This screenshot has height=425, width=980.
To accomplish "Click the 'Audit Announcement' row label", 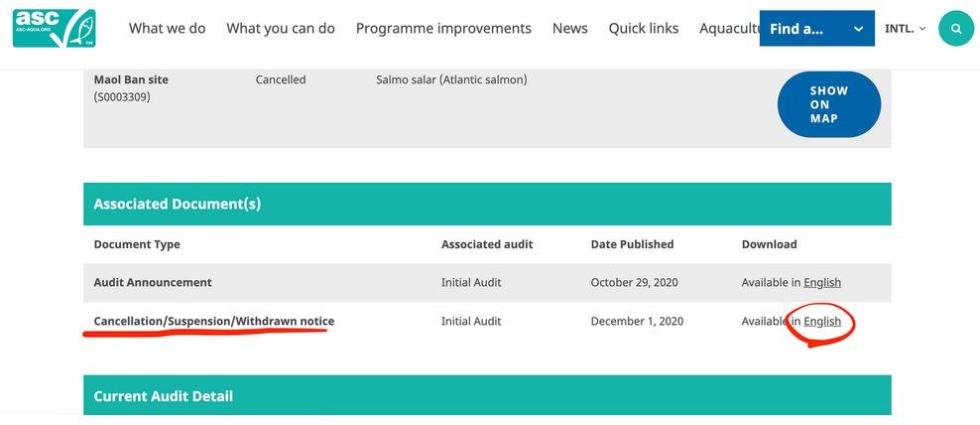I will tap(153, 283).
